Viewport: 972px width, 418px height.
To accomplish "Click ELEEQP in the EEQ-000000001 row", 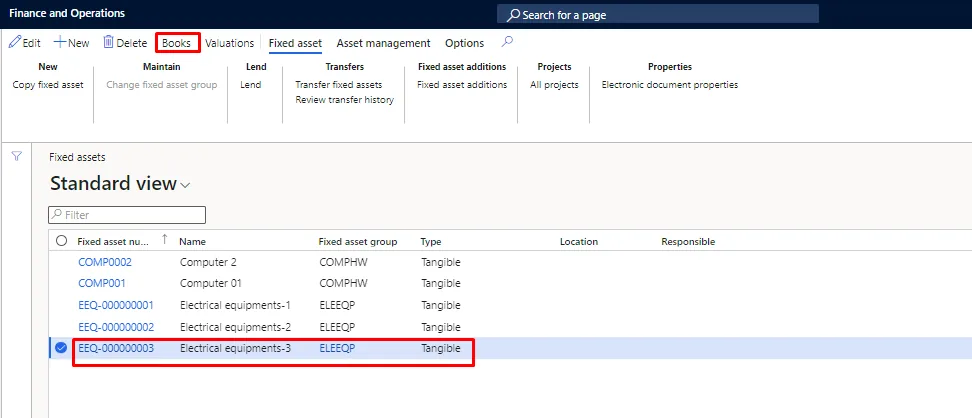I will pyautogui.click(x=337, y=305).
